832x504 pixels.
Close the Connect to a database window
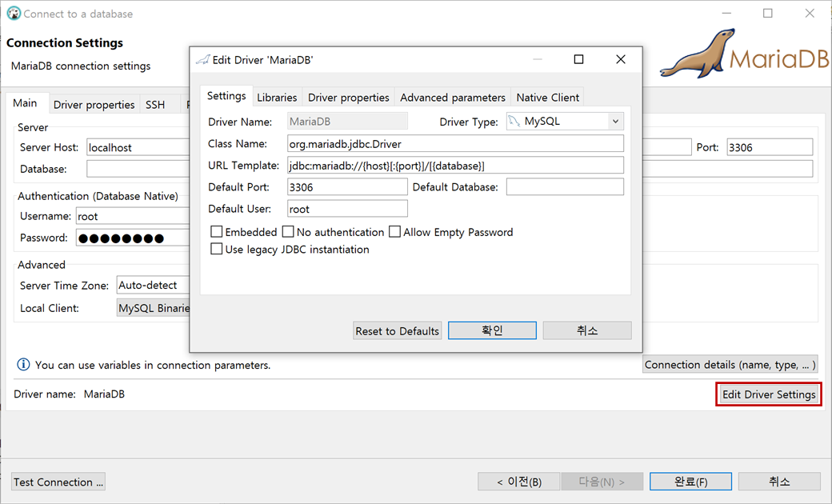pos(809,14)
